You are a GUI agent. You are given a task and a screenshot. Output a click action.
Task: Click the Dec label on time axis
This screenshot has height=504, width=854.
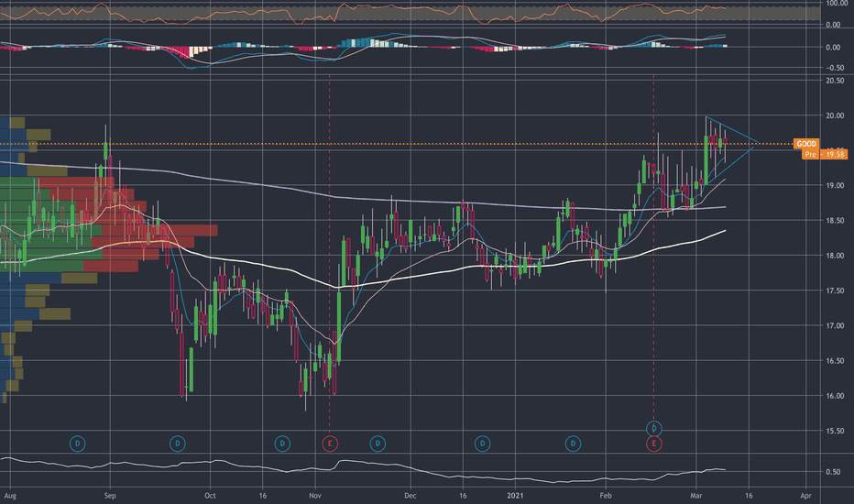[x=411, y=496]
